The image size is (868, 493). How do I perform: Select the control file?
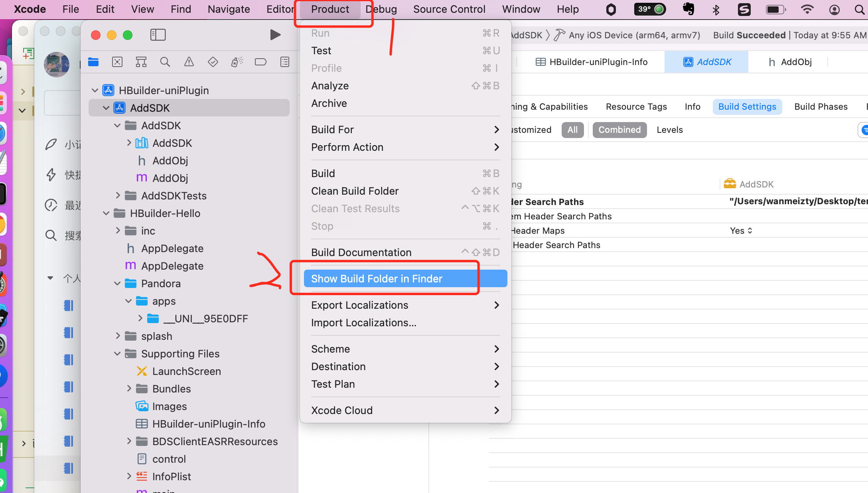(169, 459)
